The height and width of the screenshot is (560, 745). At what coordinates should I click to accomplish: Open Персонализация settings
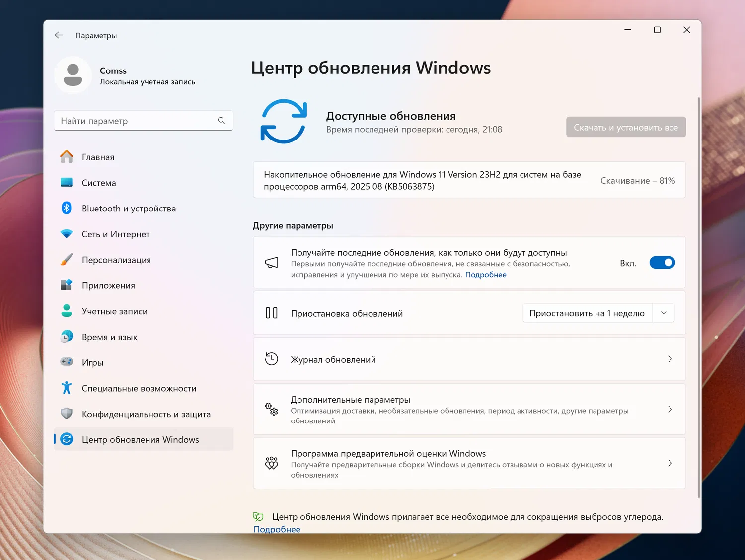click(x=144, y=260)
